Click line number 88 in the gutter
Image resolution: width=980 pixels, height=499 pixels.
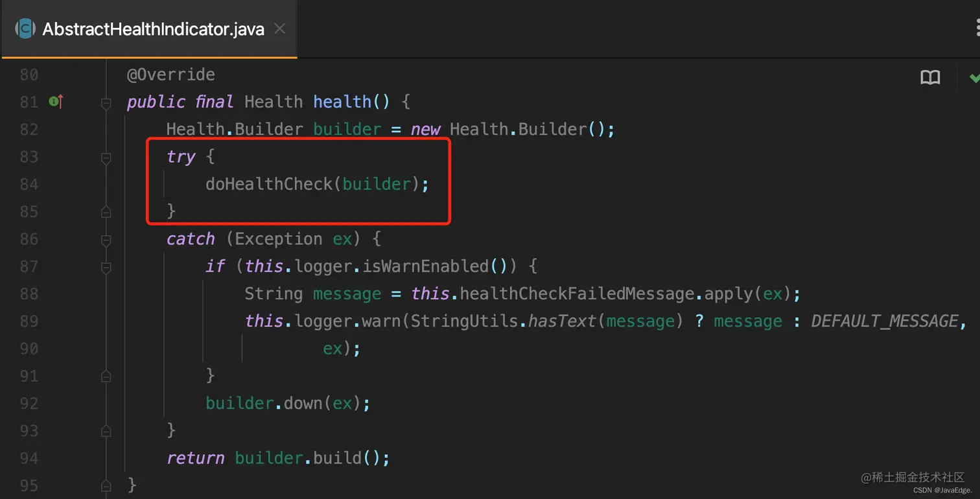29,294
